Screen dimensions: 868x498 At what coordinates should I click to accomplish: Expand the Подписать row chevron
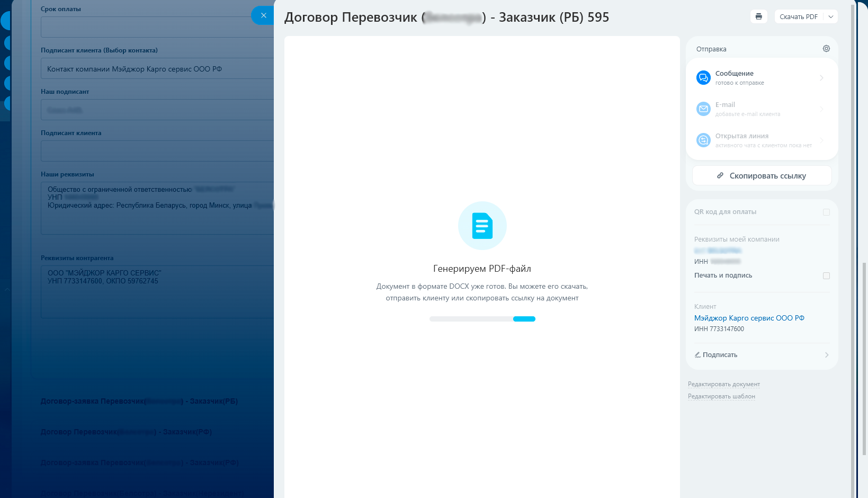827,355
